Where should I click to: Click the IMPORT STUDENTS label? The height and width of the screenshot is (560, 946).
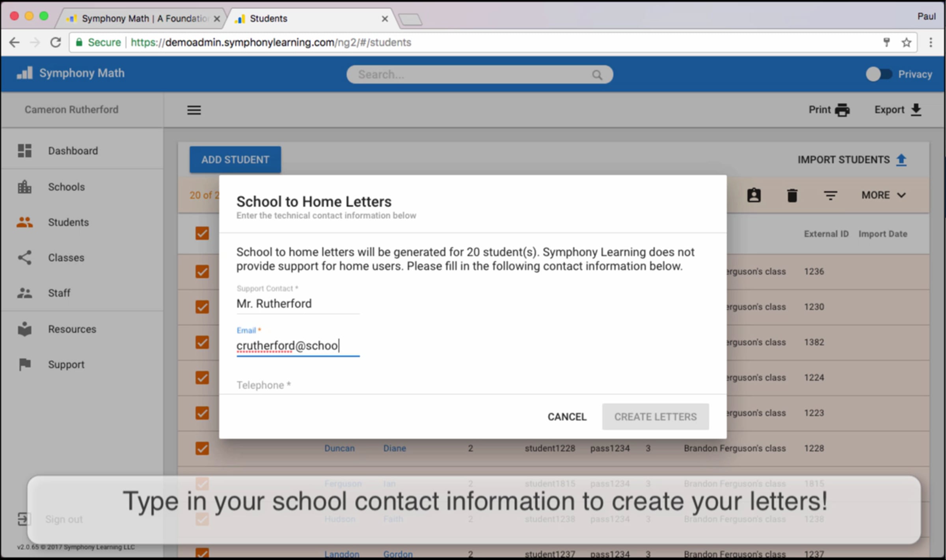(x=844, y=160)
